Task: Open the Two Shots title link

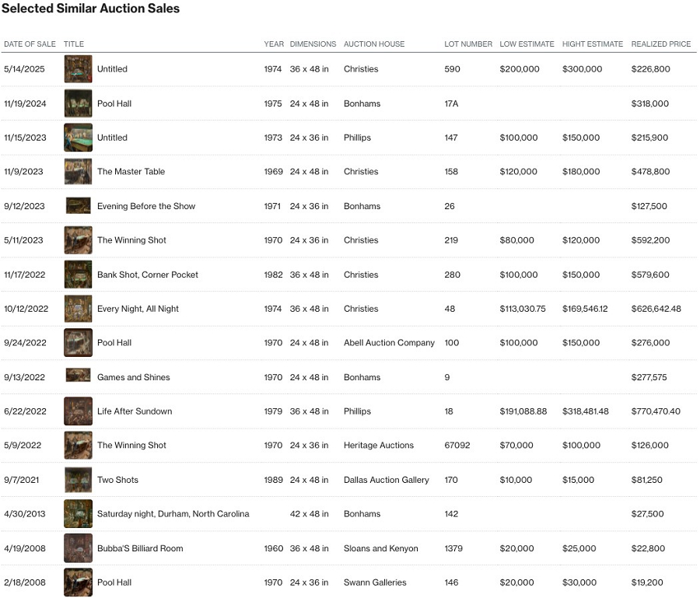Action: pos(117,480)
